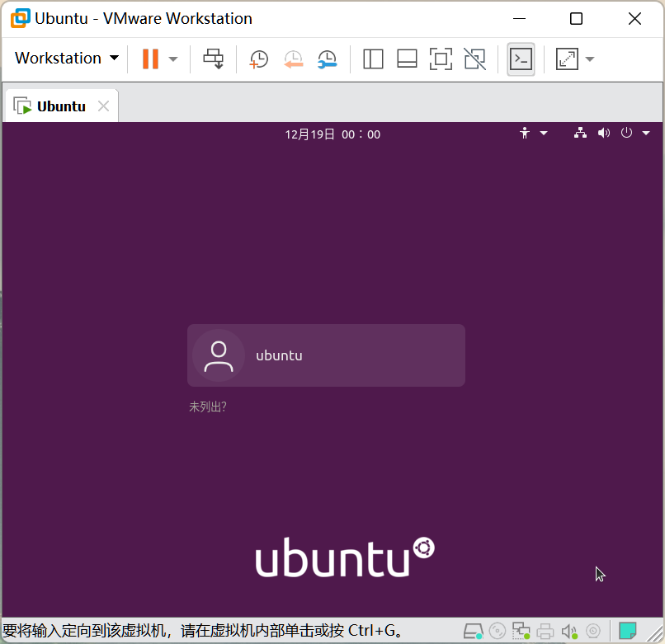Toggle the thumbnail bar view
This screenshot has height=644, width=665.
click(x=407, y=59)
